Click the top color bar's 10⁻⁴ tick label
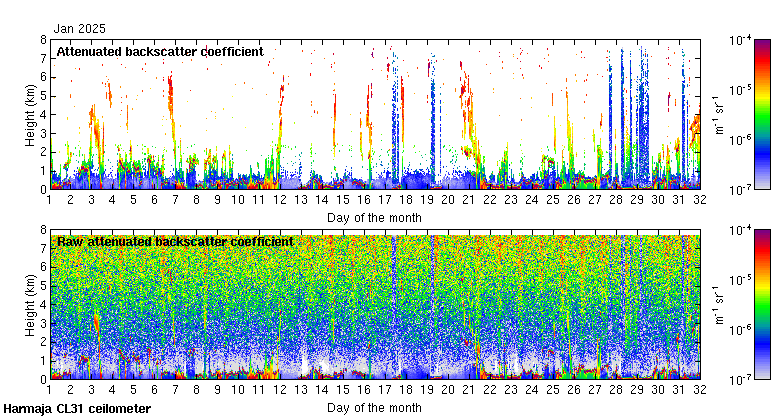 click(740, 40)
